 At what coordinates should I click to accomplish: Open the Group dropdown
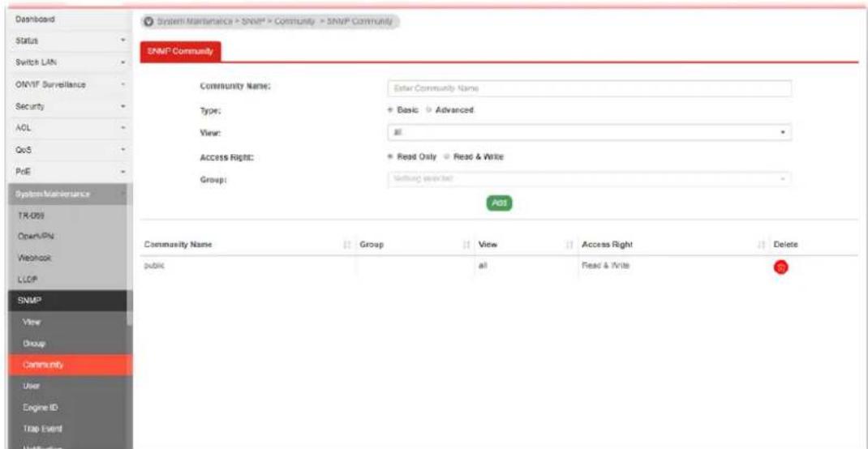tap(590, 179)
